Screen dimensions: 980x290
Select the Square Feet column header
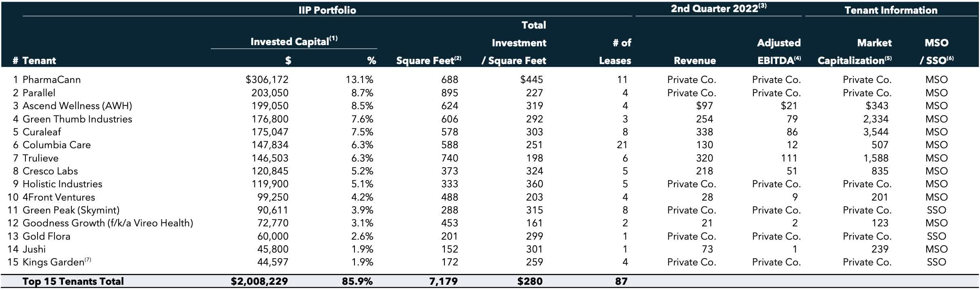pyautogui.click(x=428, y=60)
